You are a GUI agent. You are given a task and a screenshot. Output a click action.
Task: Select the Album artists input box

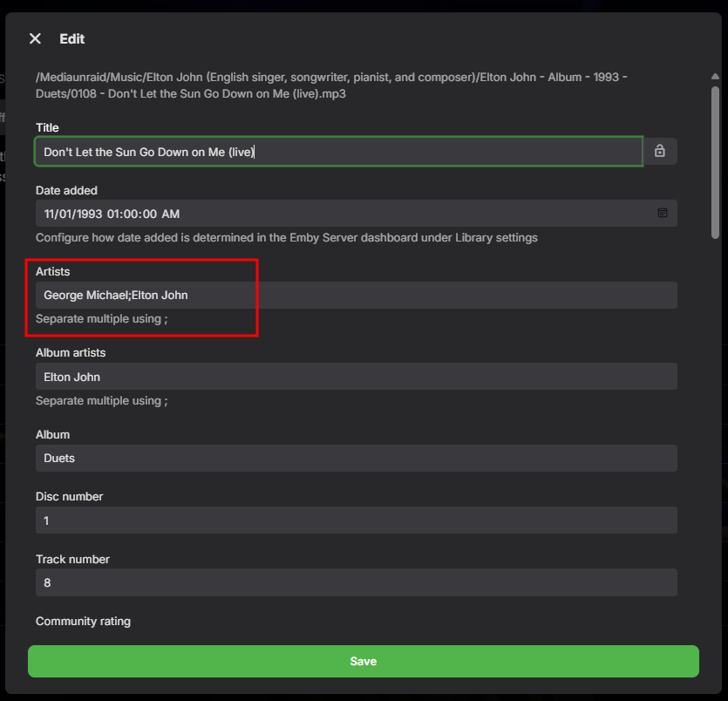click(356, 377)
